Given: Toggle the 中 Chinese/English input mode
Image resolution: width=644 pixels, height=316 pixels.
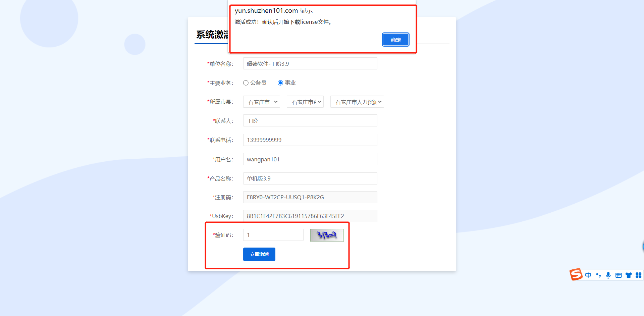Looking at the screenshot, I should pos(588,275).
